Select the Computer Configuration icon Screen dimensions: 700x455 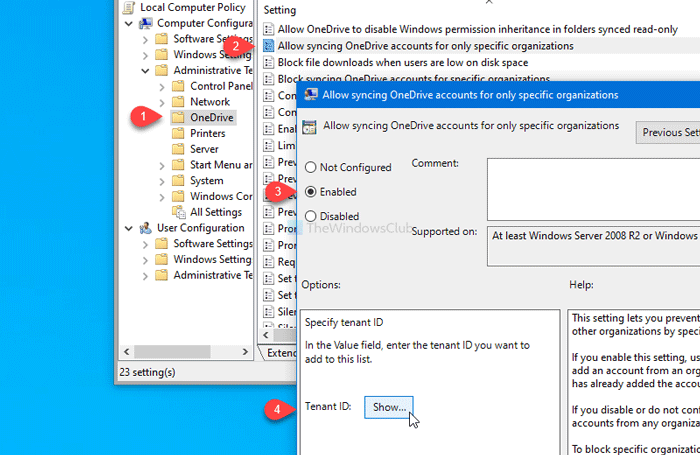pyautogui.click(x=146, y=23)
